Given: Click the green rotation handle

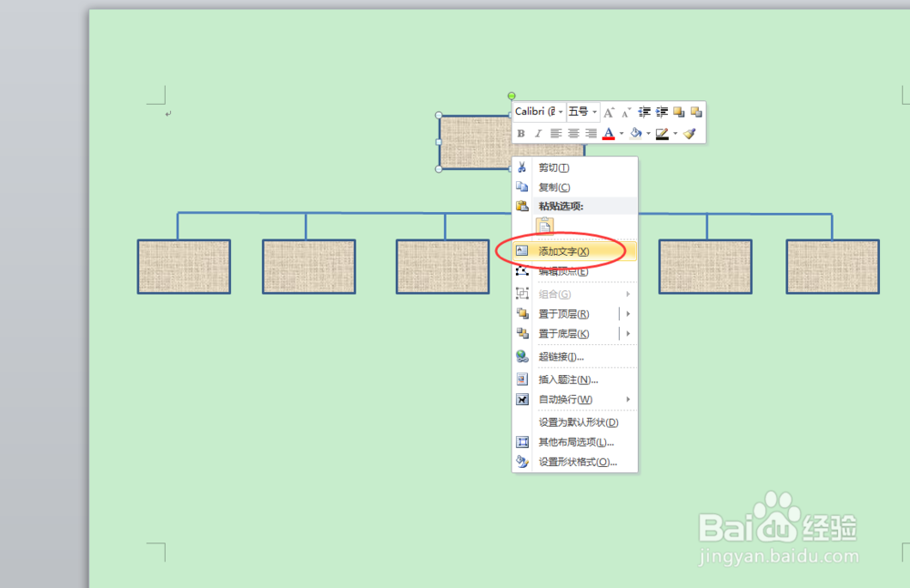Looking at the screenshot, I should coord(511,96).
